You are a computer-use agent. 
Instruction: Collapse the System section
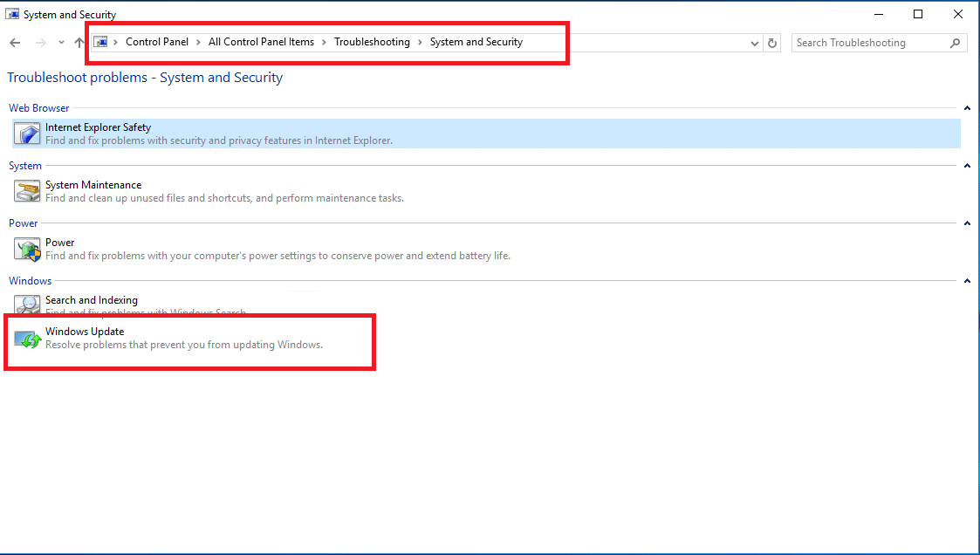tap(967, 166)
